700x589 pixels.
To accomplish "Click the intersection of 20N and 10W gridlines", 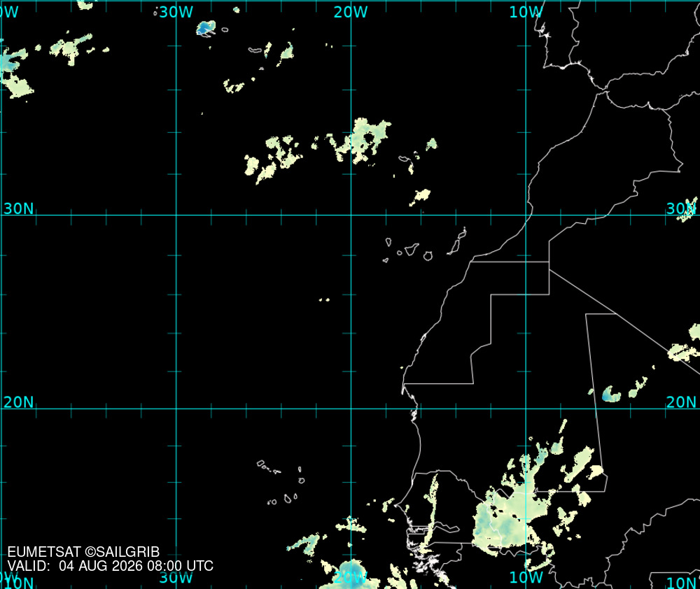I will 526,409.
